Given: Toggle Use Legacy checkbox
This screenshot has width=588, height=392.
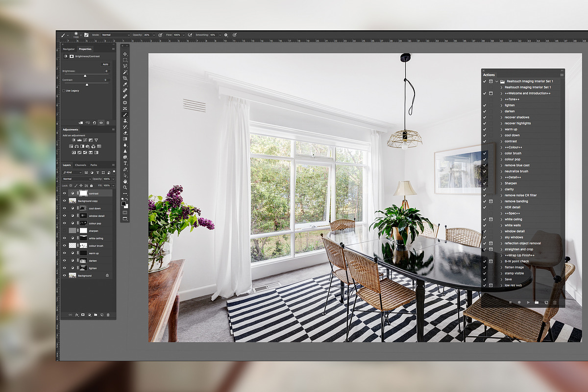Looking at the screenshot, I should point(64,91).
